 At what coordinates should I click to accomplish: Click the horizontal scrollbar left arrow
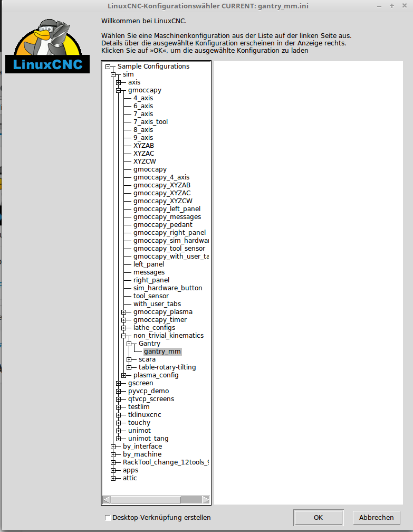coord(106,500)
